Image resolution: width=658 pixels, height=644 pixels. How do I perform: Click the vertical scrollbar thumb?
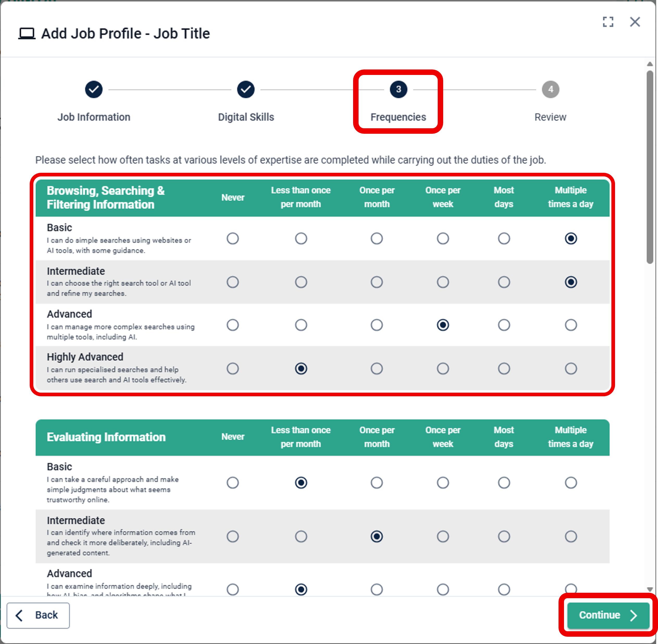[650, 167]
